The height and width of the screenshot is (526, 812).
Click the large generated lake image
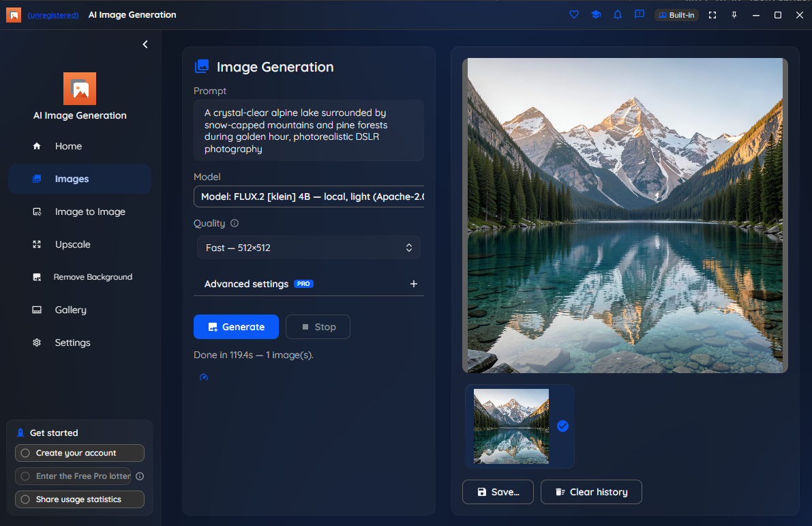coord(625,216)
